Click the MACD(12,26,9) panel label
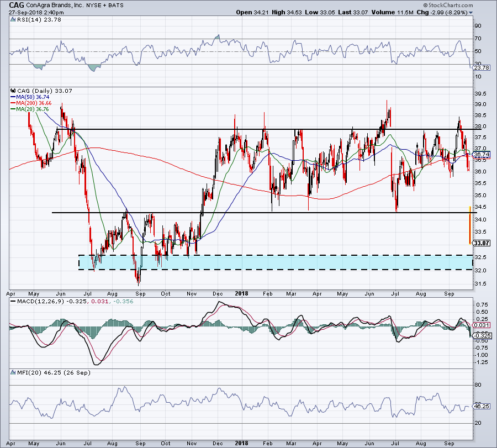 pyautogui.click(x=40, y=301)
